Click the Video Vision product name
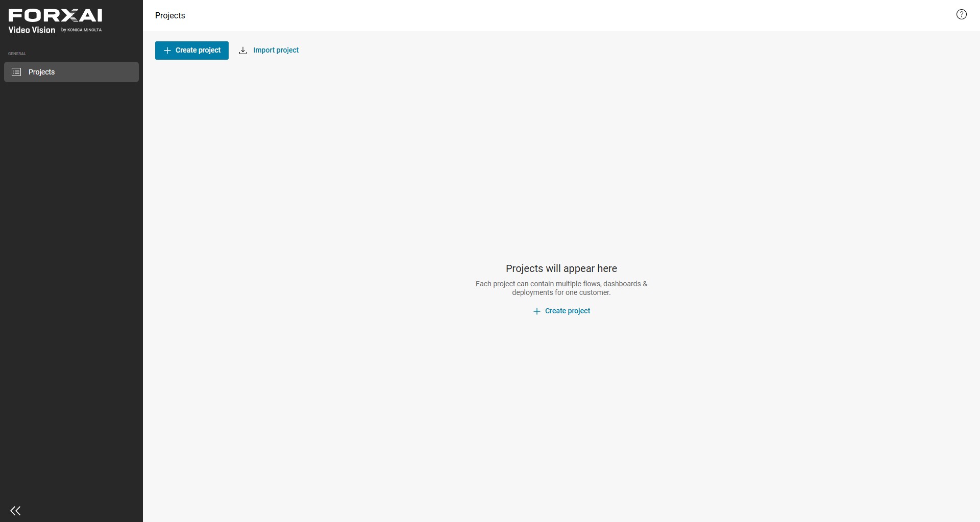Screen dimensions: 980x522 tap(32, 30)
